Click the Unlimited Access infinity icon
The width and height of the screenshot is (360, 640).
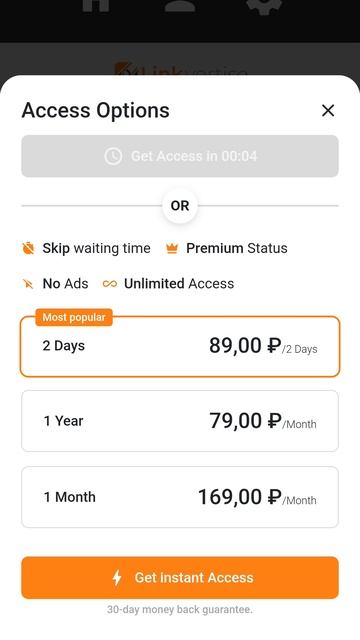pos(110,284)
